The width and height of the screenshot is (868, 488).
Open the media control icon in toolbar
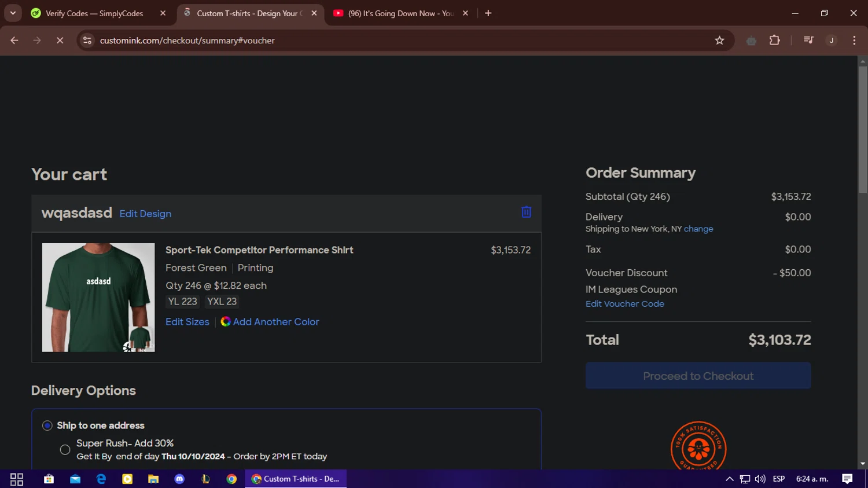(x=808, y=41)
